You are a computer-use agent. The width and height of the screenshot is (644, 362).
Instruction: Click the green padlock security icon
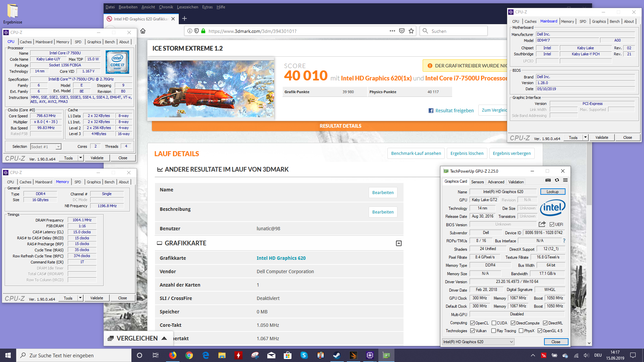click(203, 31)
